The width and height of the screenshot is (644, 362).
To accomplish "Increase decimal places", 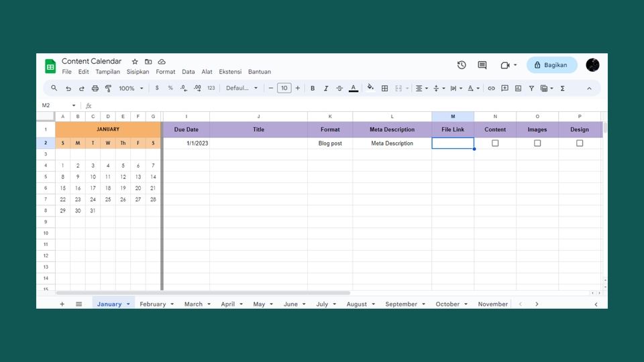I will (197, 88).
